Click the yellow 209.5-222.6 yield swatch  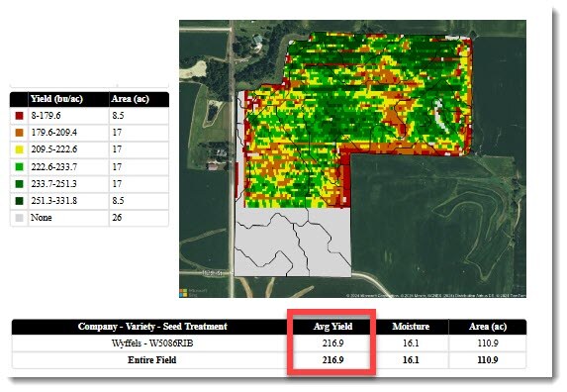click(19, 149)
